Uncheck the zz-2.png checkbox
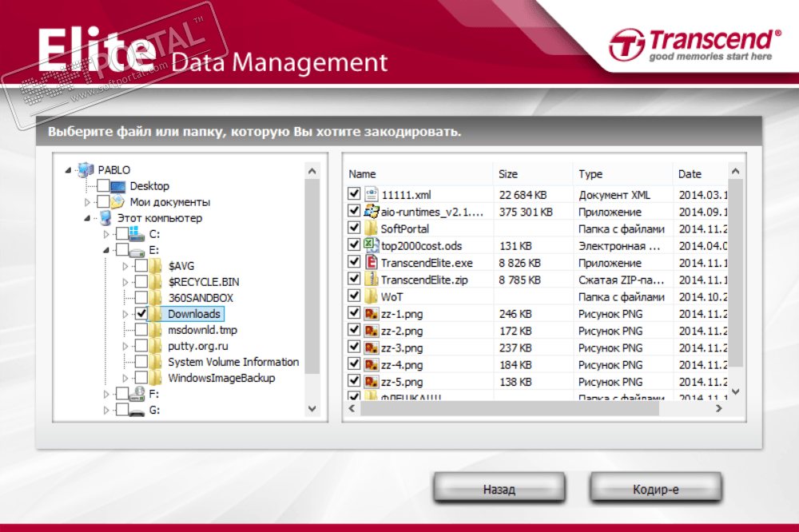 tap(354, 330)
